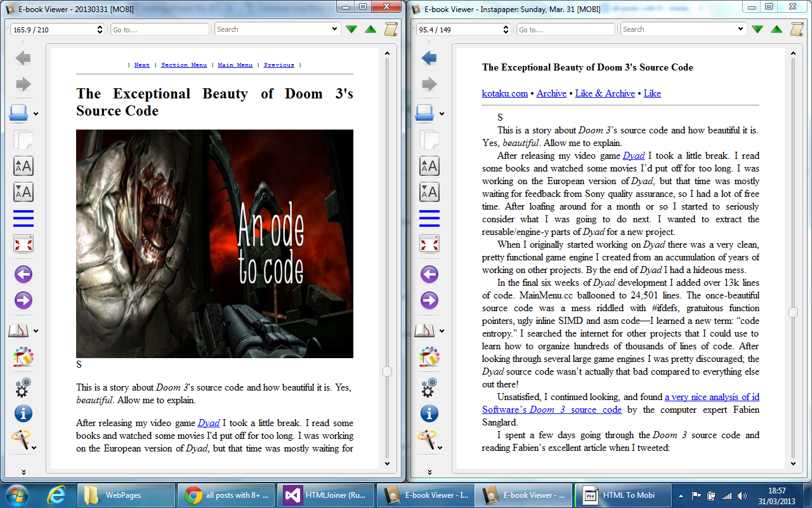Viewport: 812px width, 508px height.
Task: Expand the bookmarks dropdown arrow in left viewer
Action: pyautogui.click(x=36, y=331)
